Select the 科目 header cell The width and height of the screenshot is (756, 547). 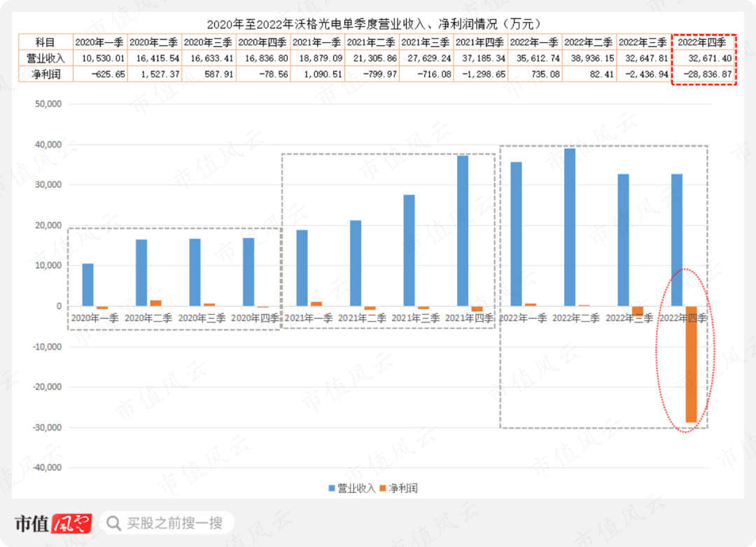pyautogui.click(x=45, y=42)
